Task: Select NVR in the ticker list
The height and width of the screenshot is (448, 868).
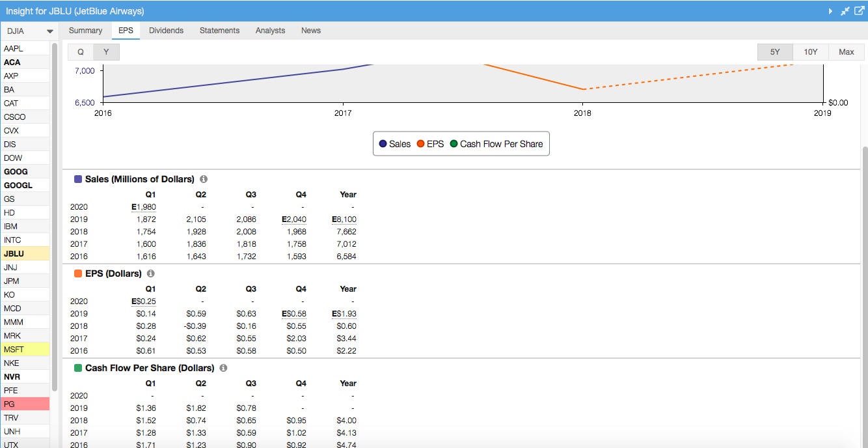Action: pos(25,377)
